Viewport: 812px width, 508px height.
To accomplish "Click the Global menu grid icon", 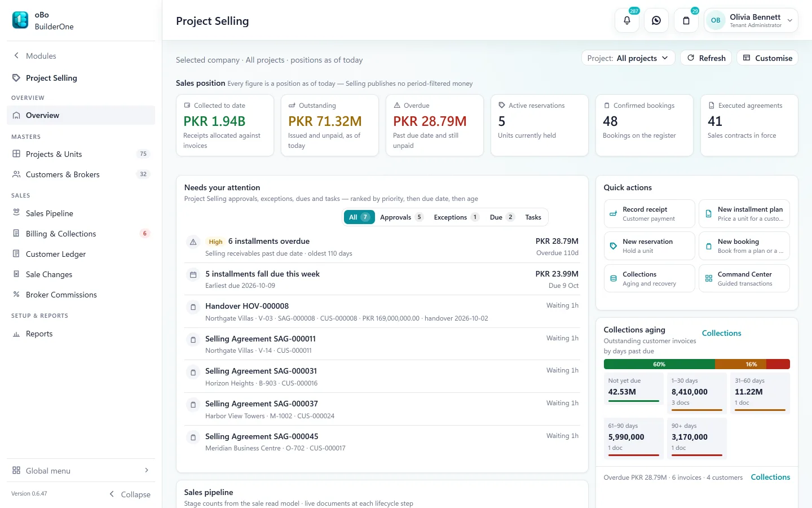I will (16, 470).
